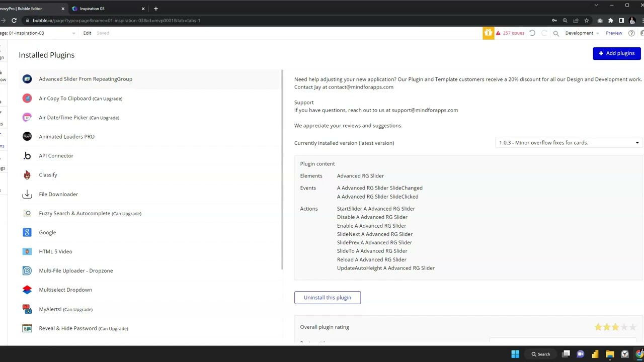
Task: Open a new browser tab
Action: 156,9
